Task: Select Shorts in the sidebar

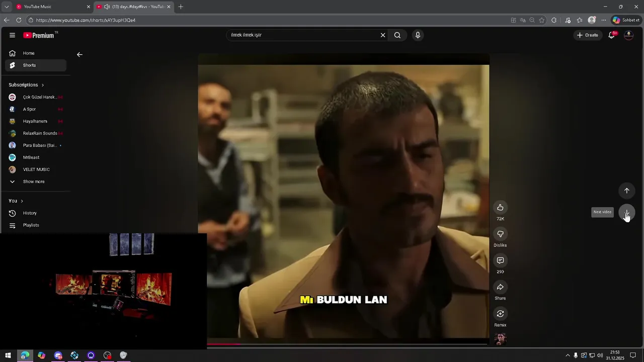Action: tap(35, 65)
